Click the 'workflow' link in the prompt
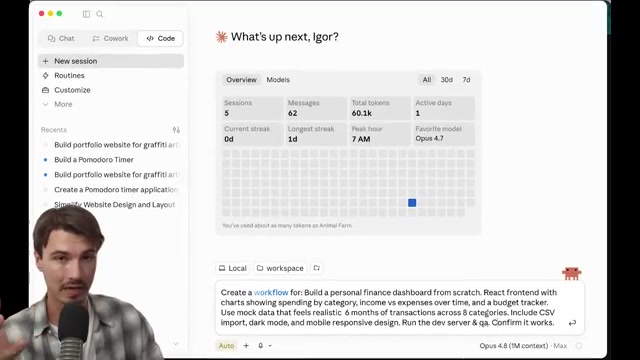The width and height of the screenshot is (640, 360). tap(271, 293)
